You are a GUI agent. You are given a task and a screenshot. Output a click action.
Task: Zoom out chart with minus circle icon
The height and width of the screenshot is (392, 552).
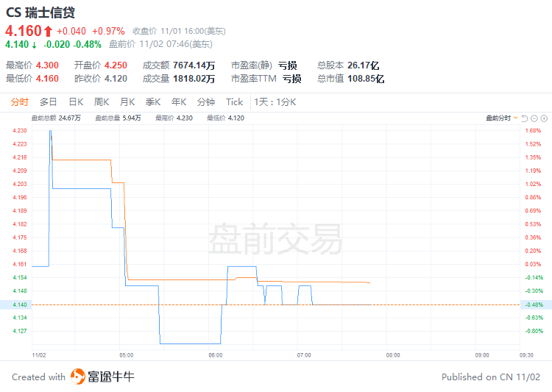534,118
